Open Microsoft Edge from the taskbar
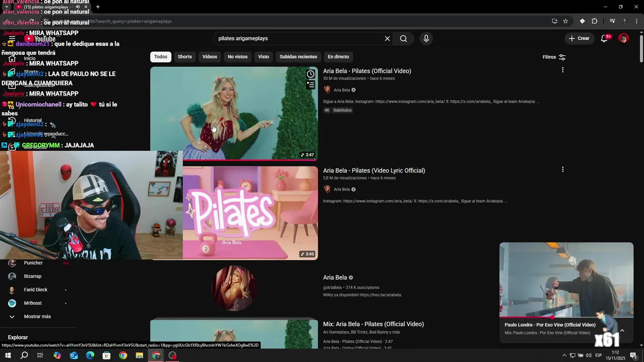 point(90,355)
